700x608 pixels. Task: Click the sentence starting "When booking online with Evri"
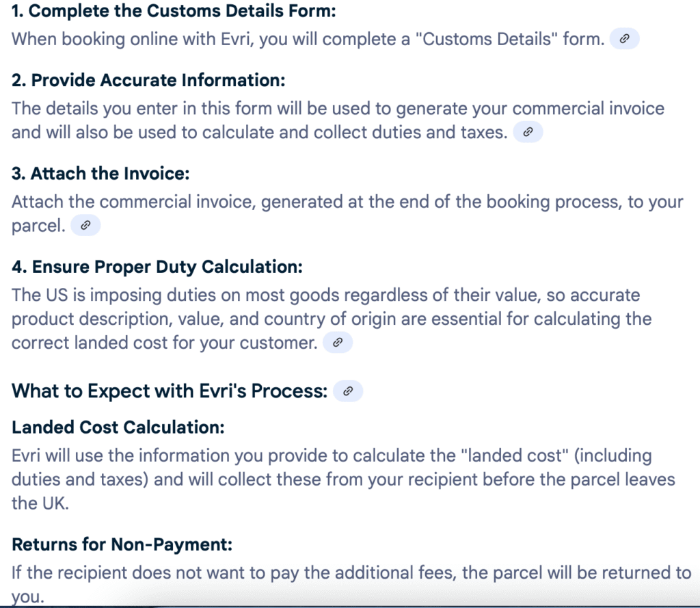308,39
